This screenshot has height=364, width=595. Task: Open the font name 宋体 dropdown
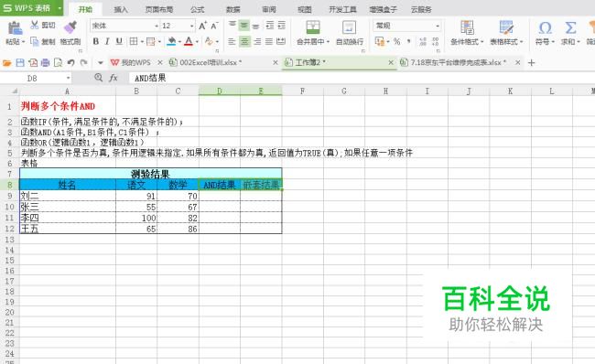(x=157, y=26)
